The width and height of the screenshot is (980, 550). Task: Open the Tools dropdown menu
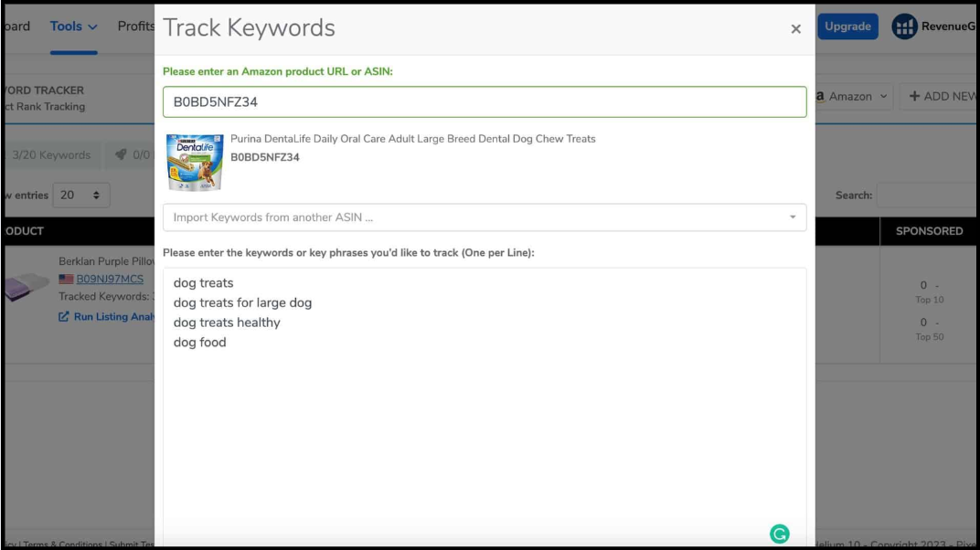click(x=73, y=26)
